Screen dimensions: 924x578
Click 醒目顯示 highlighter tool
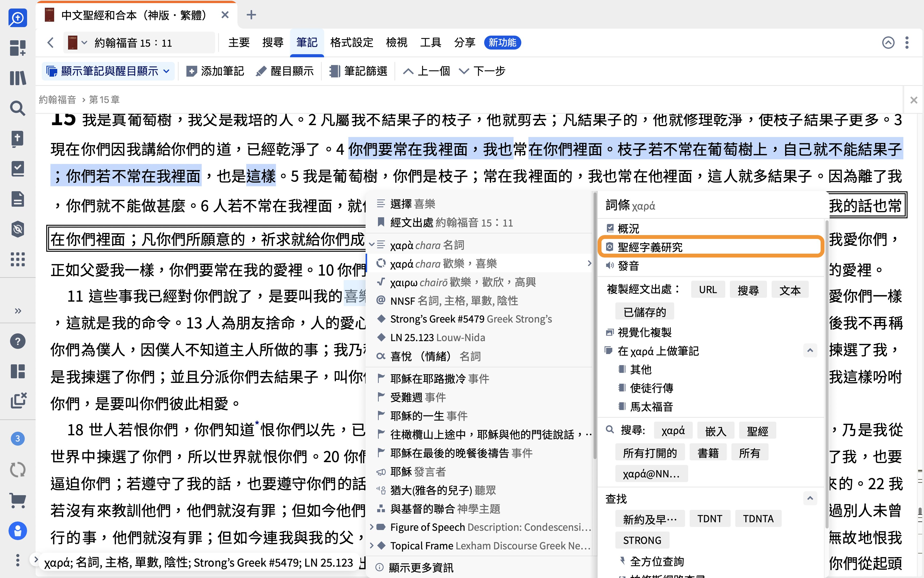coord(285,71)
